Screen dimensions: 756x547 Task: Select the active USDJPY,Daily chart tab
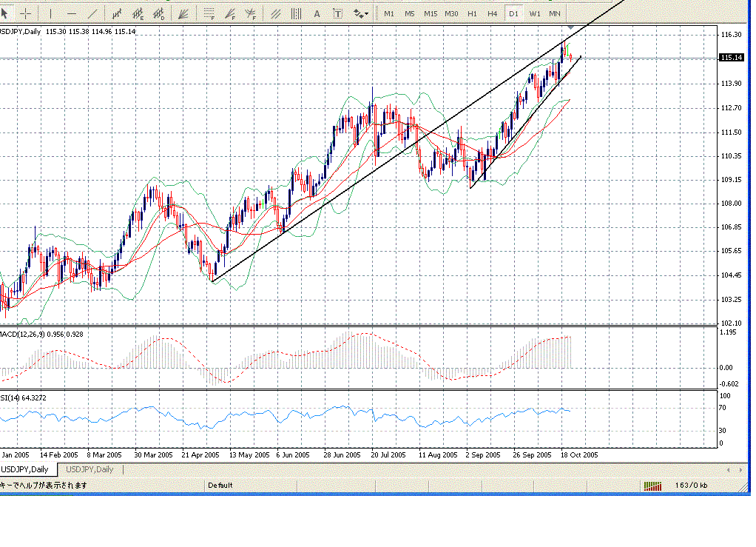point(25,469)
